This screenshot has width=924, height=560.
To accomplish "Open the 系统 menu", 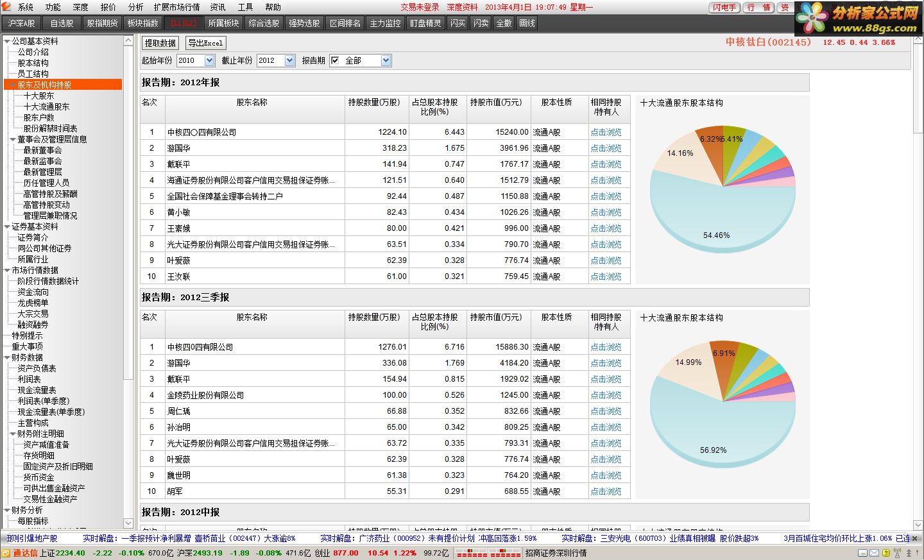I will pyautogui.click(x=26, y=7).
